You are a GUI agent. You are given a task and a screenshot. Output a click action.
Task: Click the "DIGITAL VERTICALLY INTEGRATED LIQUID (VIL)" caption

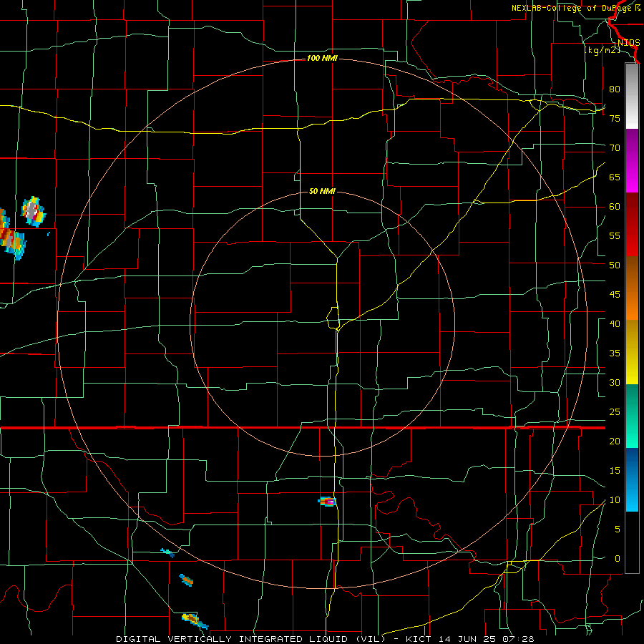(250, 639)
